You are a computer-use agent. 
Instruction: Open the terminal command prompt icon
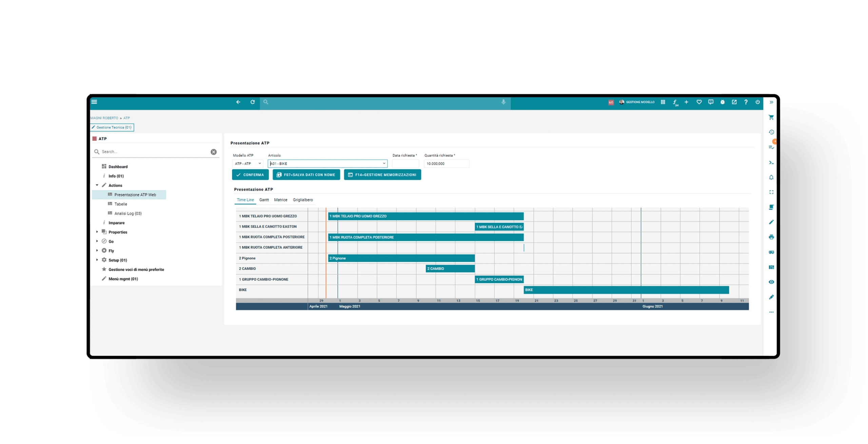[771, 162]
